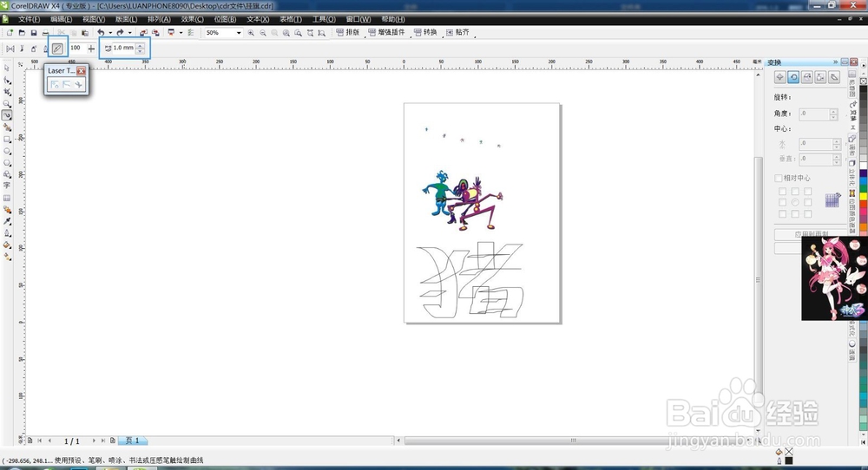868x470 pixels.
Task: Open the zoom level 50% dropdown
Action: (x=239, y=33)
